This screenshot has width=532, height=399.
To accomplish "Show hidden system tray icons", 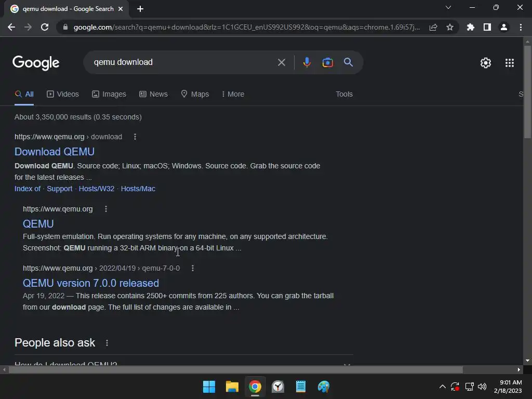I will [x=443, y=387].
